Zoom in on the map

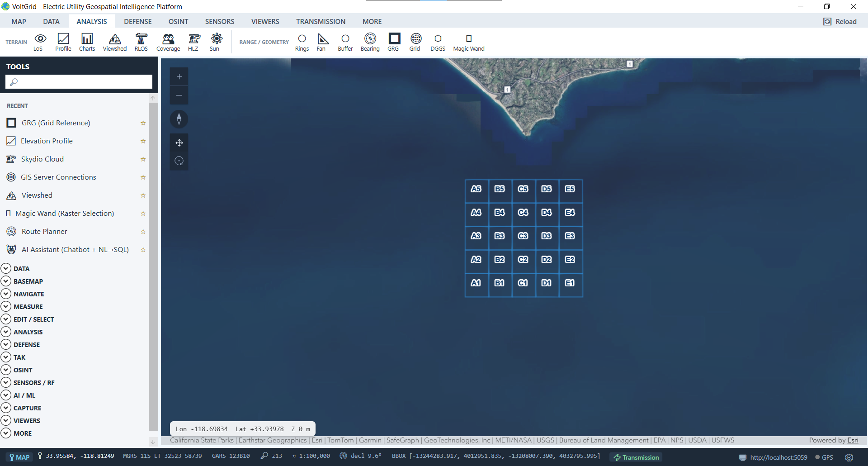[x=179, y=77]
